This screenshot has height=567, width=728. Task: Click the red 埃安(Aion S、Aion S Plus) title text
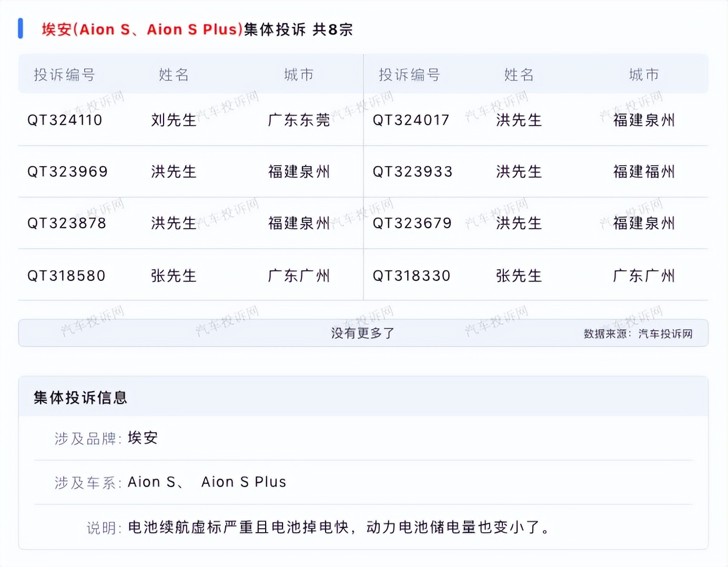[142, 29]
